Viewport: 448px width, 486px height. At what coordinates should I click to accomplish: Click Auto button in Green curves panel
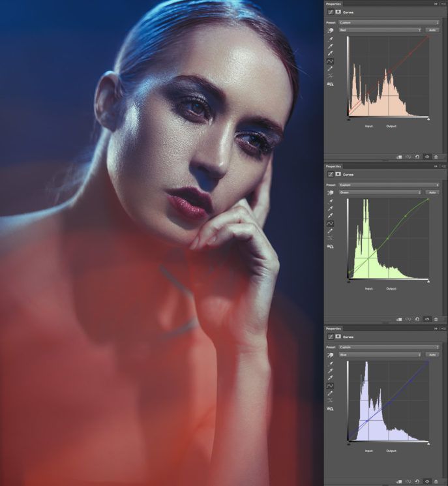(x=432, y=192)
